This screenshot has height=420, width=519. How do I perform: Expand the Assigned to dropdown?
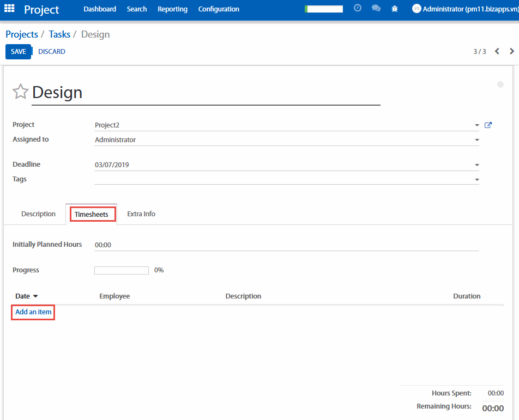coord(477,140)
